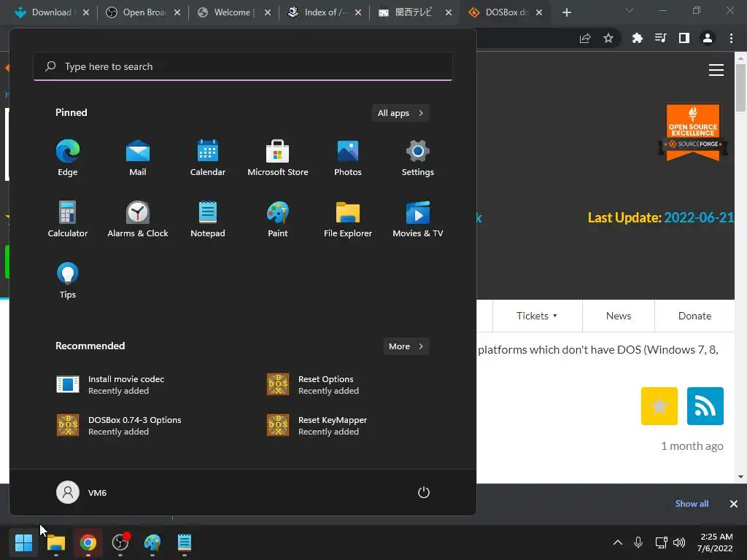
Task: Open Chrome extensions puzzle icon
Action: (638, 38)
